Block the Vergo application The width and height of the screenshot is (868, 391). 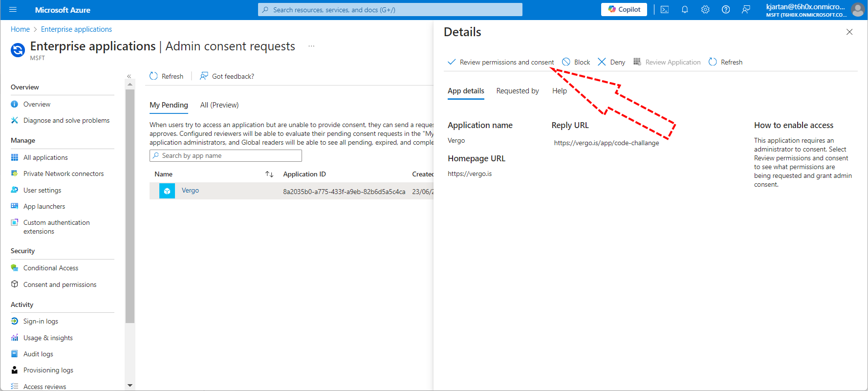576,62
